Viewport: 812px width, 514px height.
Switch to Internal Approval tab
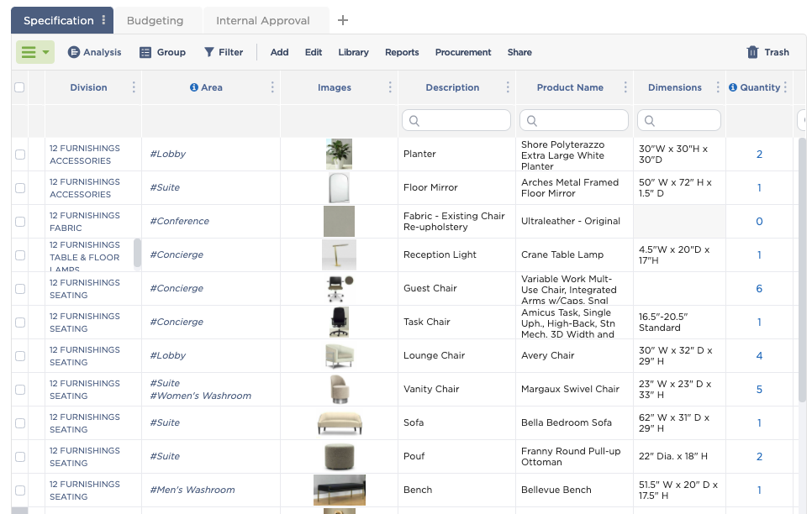(262, 20)
